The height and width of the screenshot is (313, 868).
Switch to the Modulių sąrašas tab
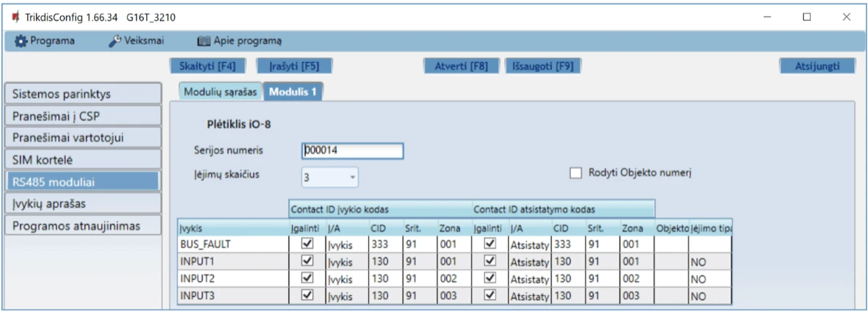coord(218,92)
